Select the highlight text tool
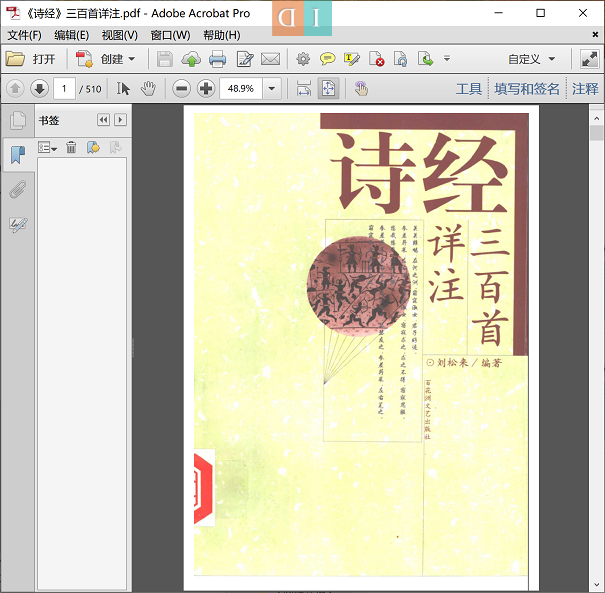Image resolution: width=605 pixels, height=593 pixels. (x=352, y=59)
